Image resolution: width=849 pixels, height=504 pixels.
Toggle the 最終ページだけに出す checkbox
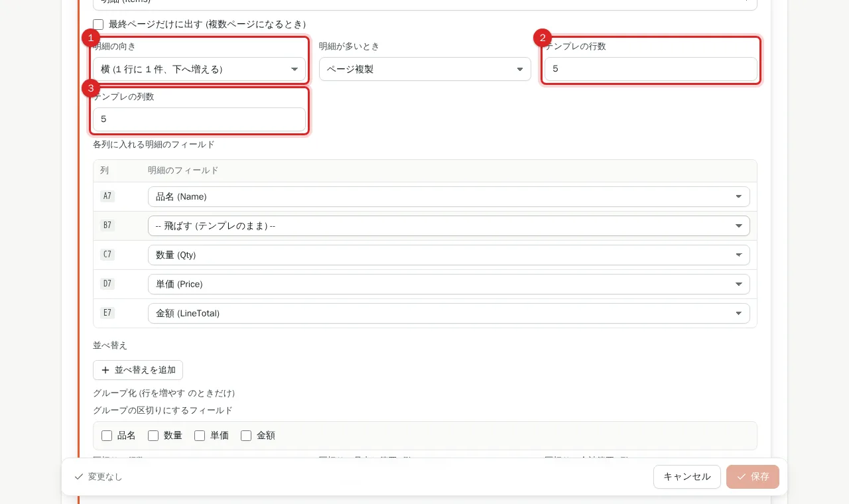(x=98, y=25)
